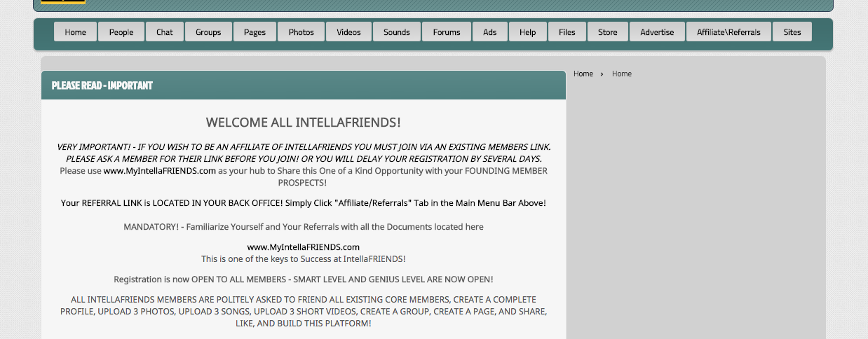The width and height of the screenshot is (868, 339).
Task: Click the Ads menu button
Action: (489, 32)
